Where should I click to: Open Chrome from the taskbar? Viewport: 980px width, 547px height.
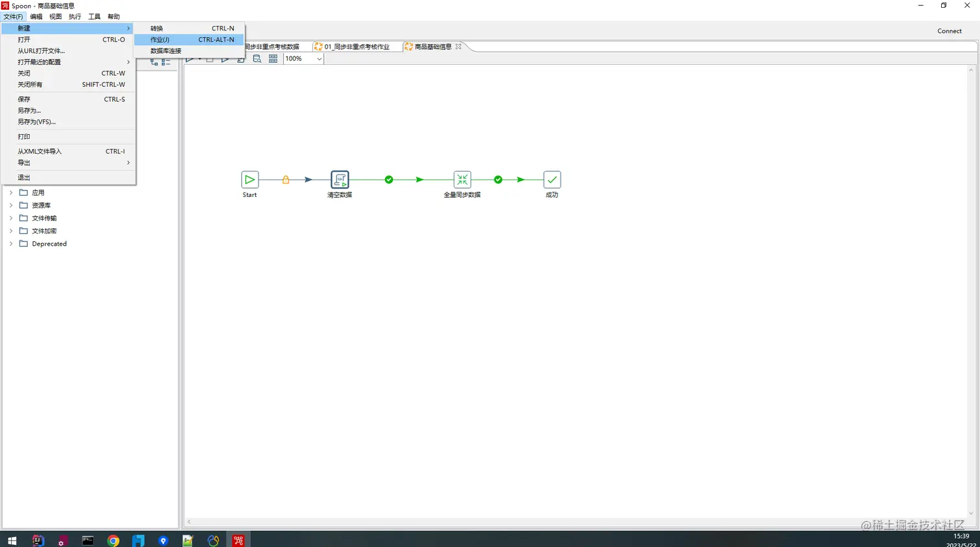[x=113, y=540]
